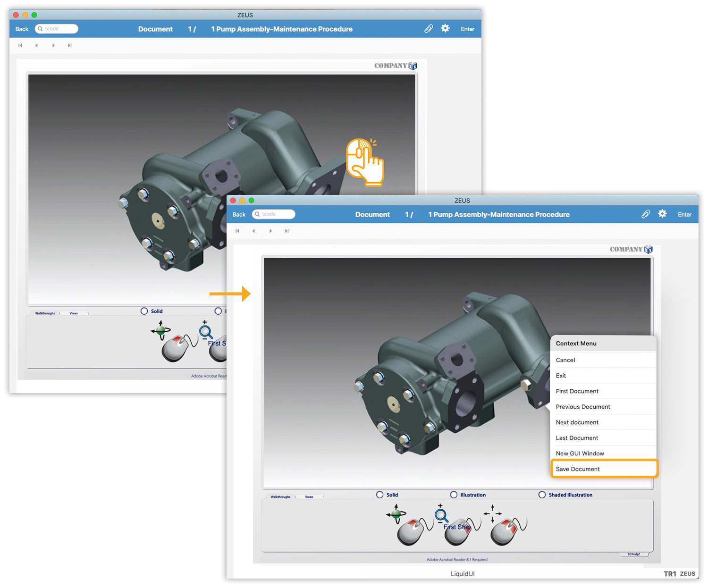Click the paperclip attachment icon in front window
Image resolution: width=708 pixels, height=588 pixels.
pyautogui.click(x=645, y=214)
